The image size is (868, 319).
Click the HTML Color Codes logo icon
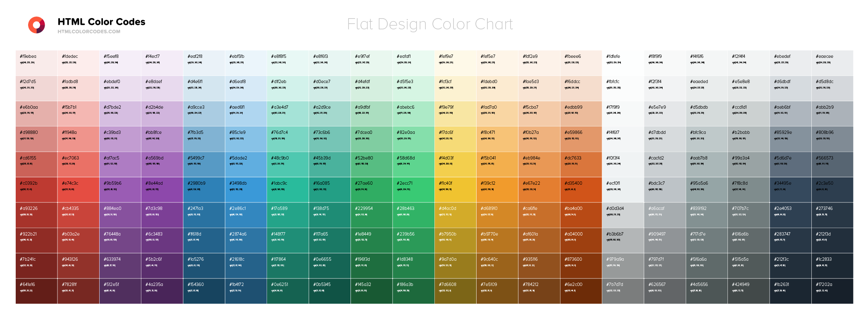[36, 25]
